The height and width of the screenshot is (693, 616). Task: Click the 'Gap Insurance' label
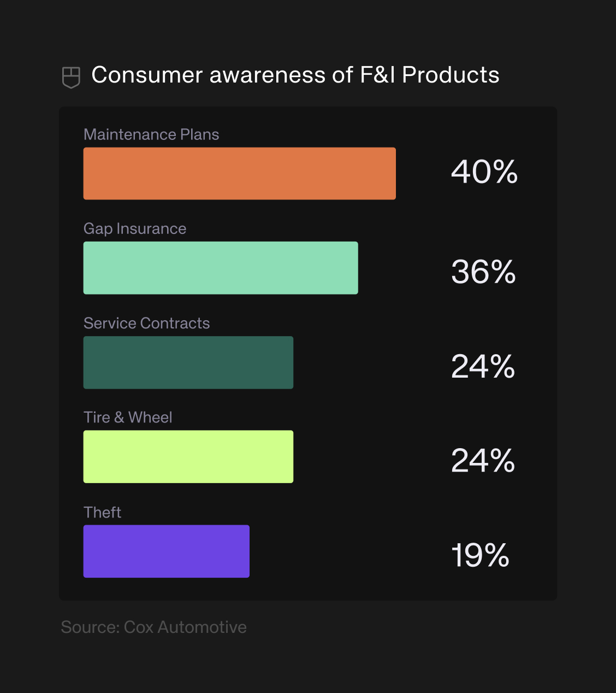coord(135,228)
